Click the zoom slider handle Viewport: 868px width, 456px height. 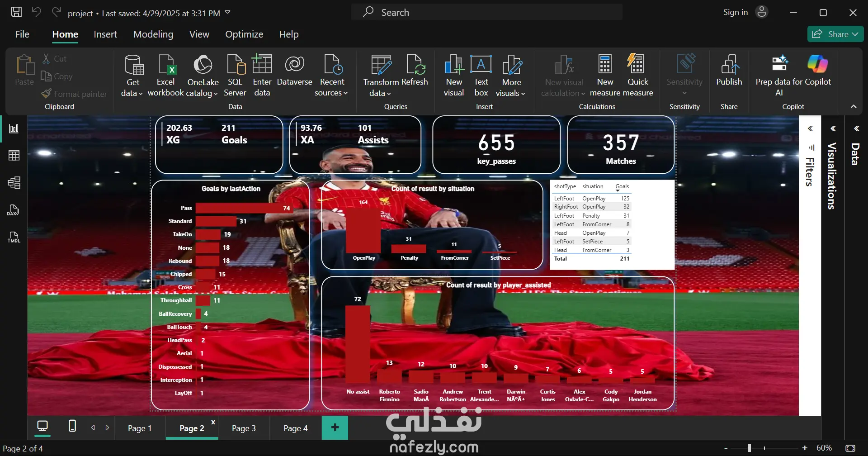coord(749,448)
